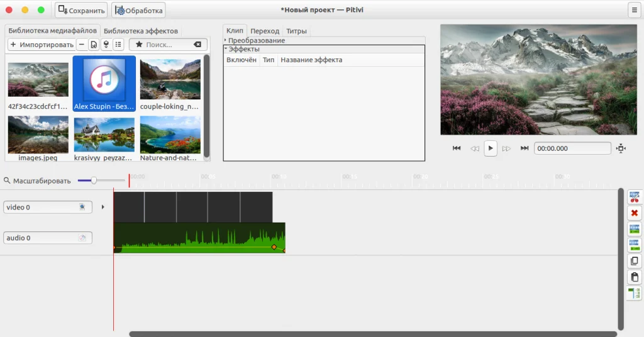Select the images.jpeg thumbnail
This screenshot has width=644, height=337.
click(38, 138)
